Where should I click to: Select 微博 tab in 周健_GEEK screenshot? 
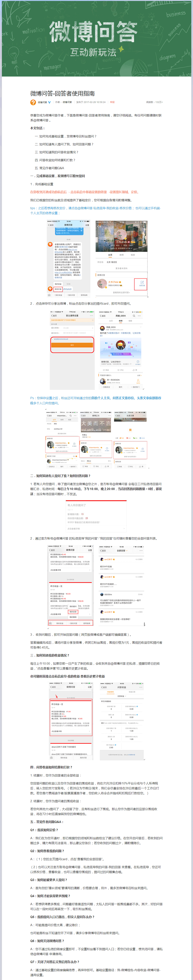click(x=120, y=321)
